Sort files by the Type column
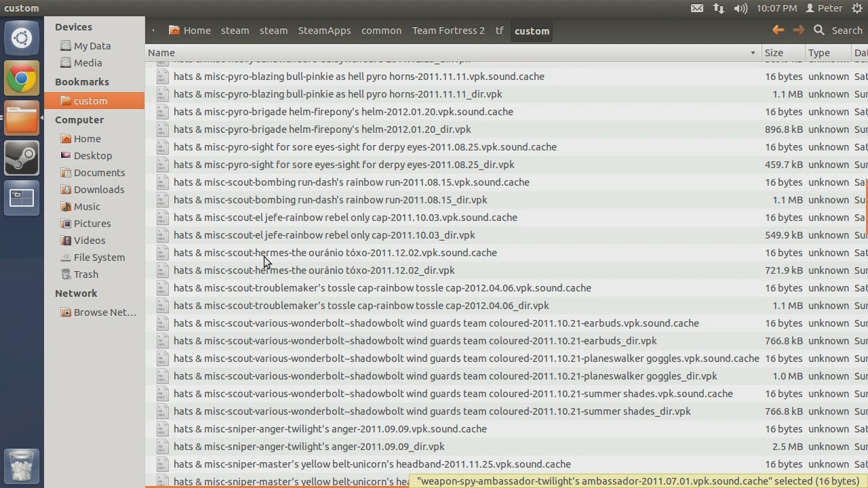 pos(827,53)
